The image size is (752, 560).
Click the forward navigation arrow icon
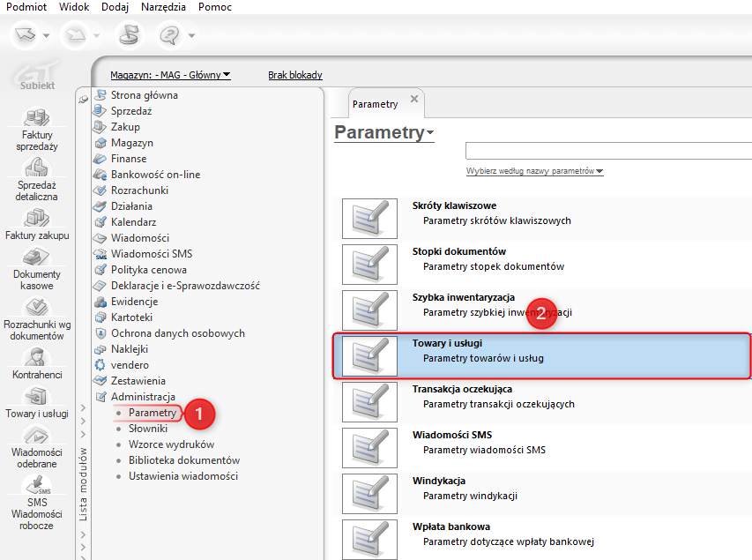76,34
